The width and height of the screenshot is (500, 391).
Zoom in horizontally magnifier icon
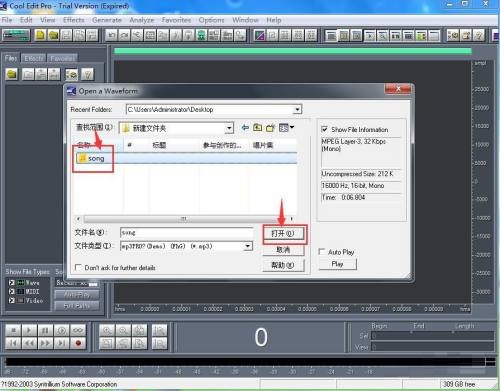coord(107,330)
